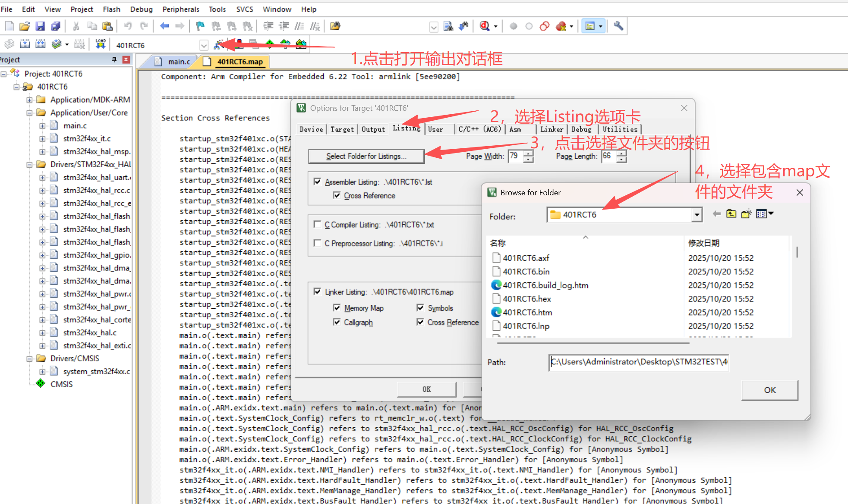
Task: Click the Navigate Backward blue arrow
Action: pyautogui.click(x=164, y=26)
